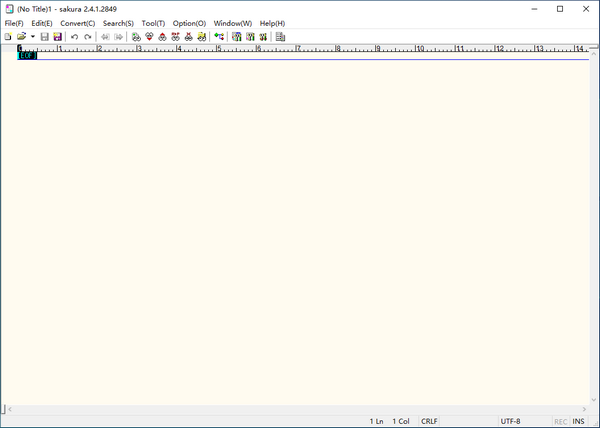600x428 pixels.
Task: Open the Option(O) menu
Action: click(x=189, y=23)
